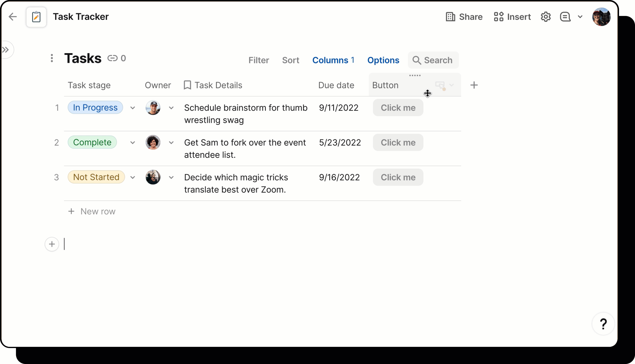Click the Search magnifier icon
This screenshot has height=364, width=635.
pos(417,60)
